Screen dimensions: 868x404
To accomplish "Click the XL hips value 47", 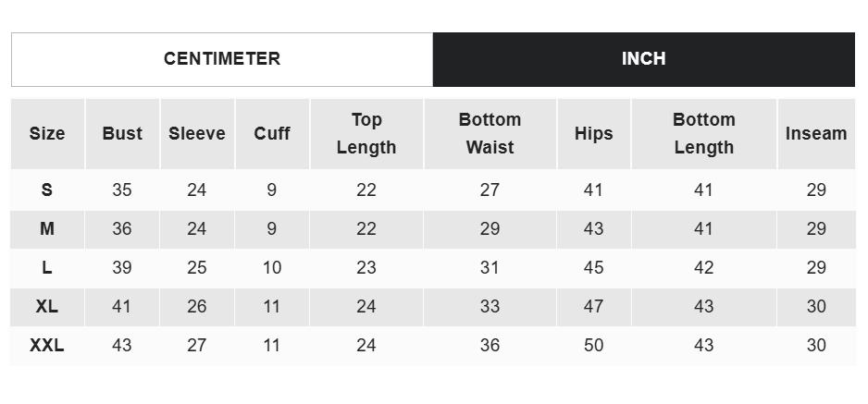I will 593,307.
